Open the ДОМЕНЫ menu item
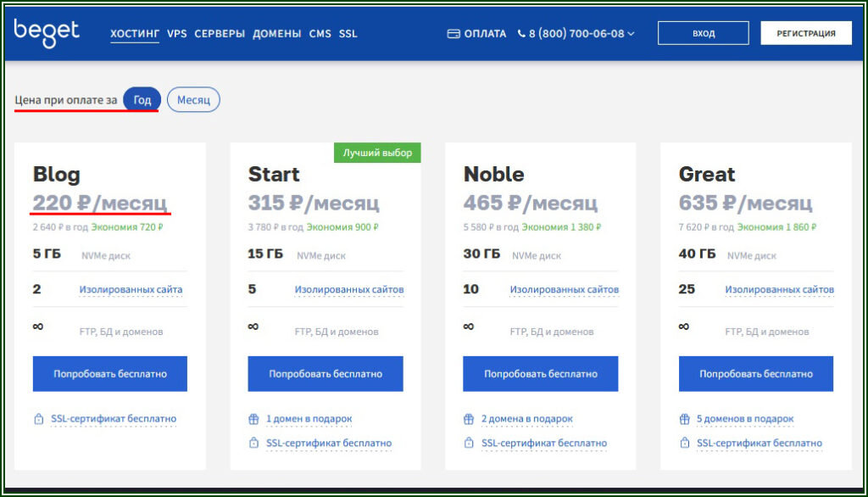The height and width of the screenshot is (497, 868). coord(277,34)
